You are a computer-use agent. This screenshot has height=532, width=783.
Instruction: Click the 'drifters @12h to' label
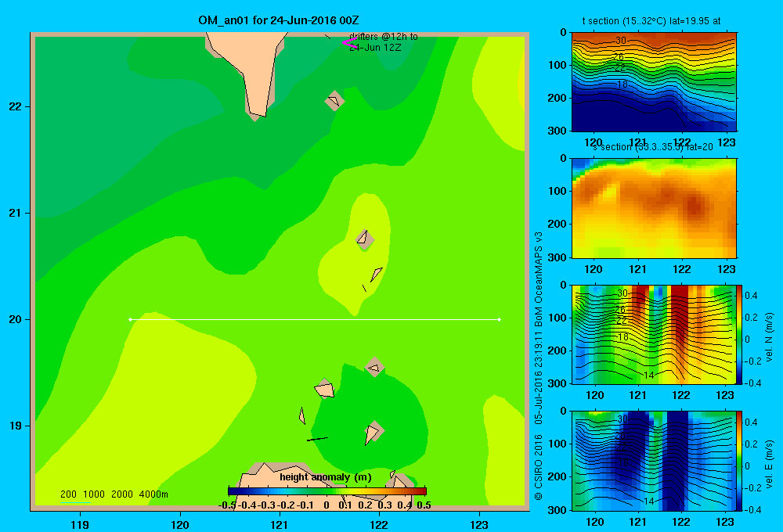(x=383, y=37)
